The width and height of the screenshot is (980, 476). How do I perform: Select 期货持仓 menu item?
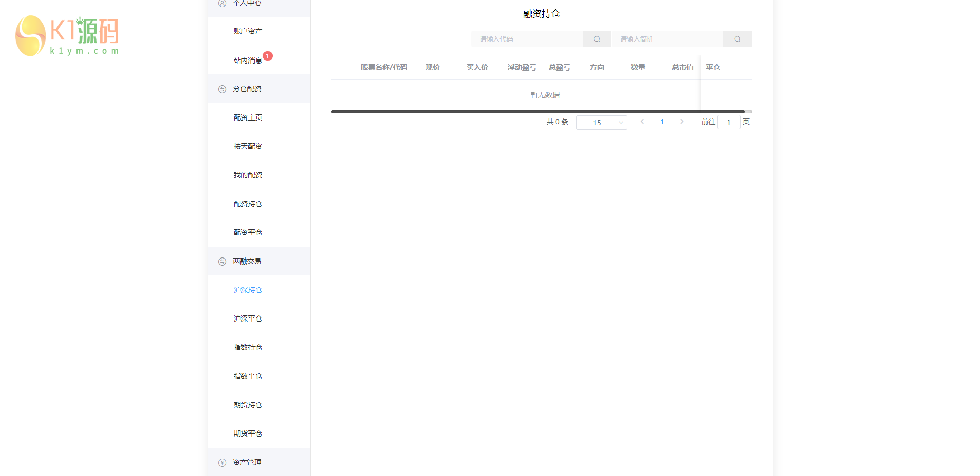coord(259,405)
